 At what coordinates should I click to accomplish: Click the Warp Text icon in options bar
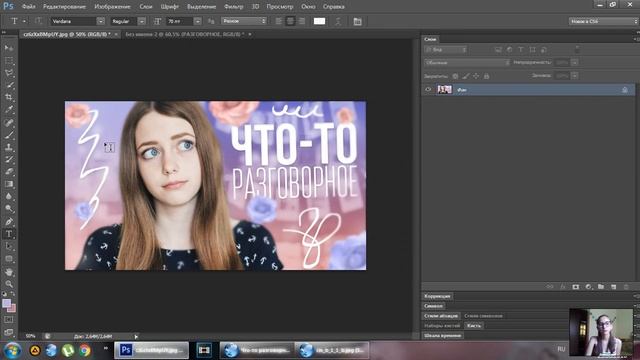338,21
